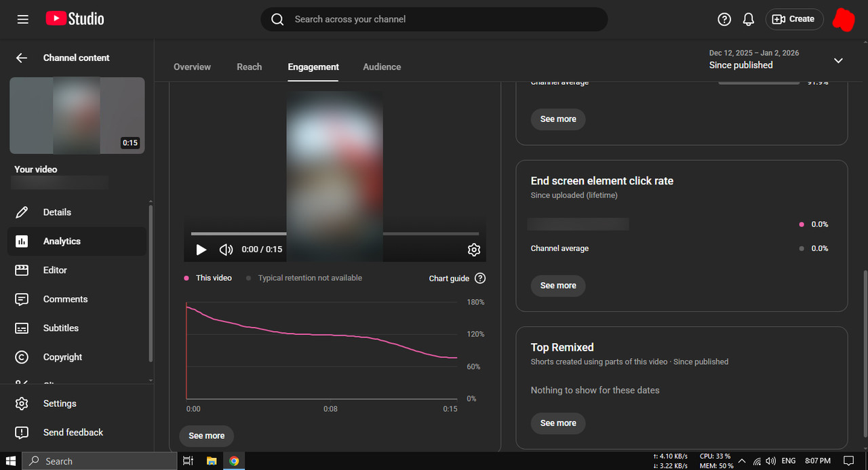The image size is (868, 470).
Task: Click 'Nothing to show for these dates' text
Action: pyautogui.click(x=595, y=390)
